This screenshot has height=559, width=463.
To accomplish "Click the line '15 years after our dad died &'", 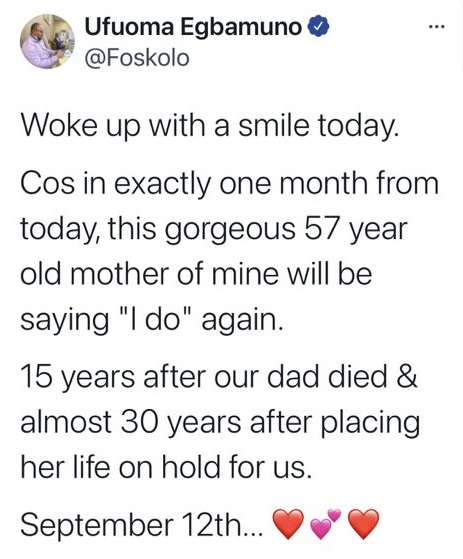I will [x=219, y=377].
